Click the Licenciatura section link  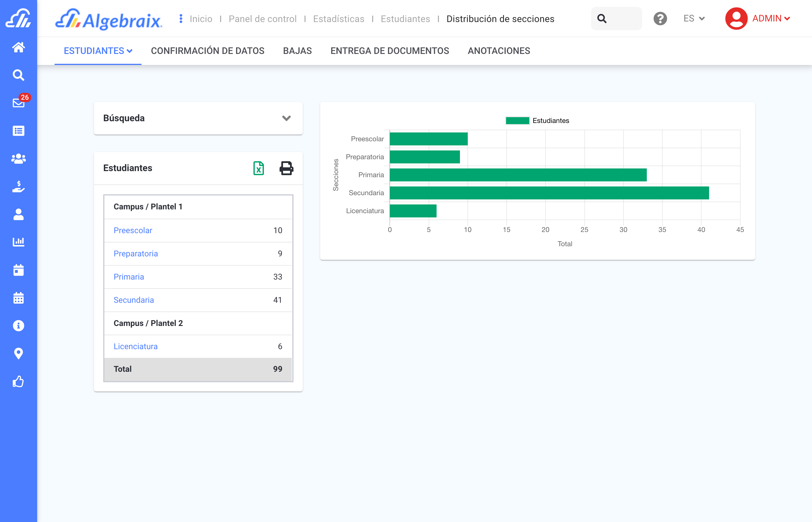(135, 347)
